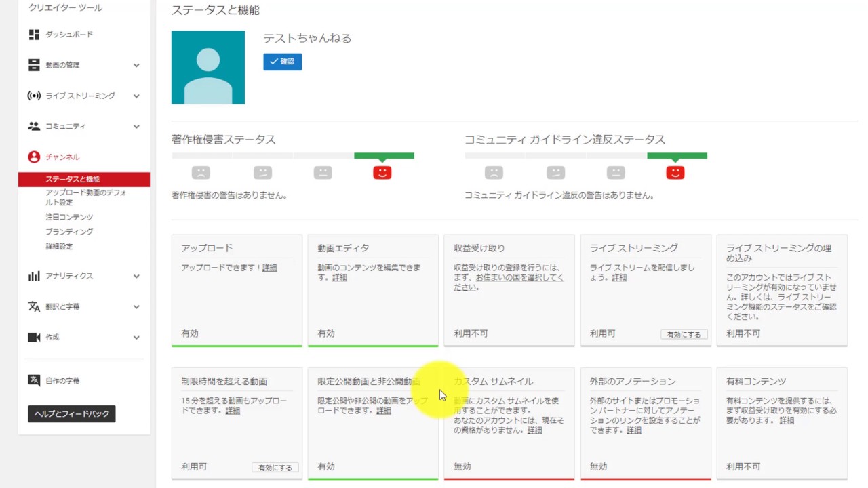Click 有効にする in ライブ ストリーミング card
Screen dimensions: 868x488
(684, 335)
